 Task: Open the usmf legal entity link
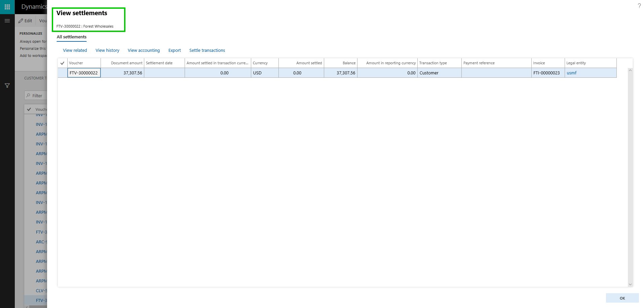[571, 73]
